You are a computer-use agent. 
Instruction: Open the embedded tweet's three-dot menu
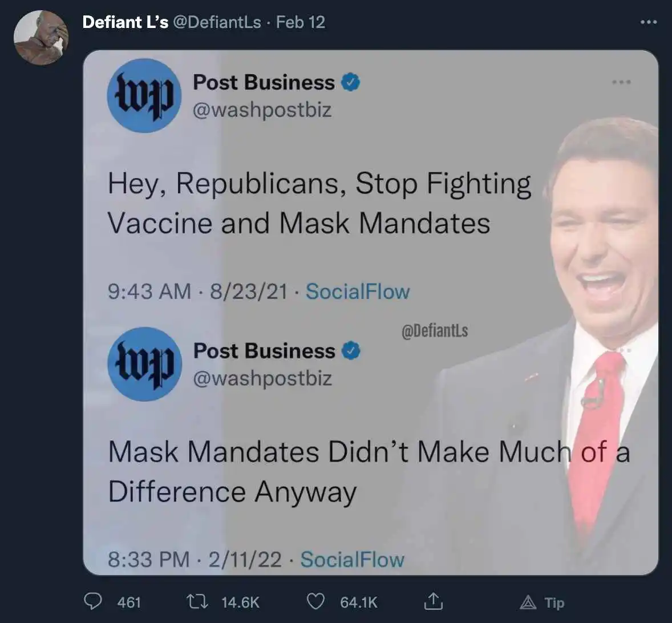pyautogui.click(x=621, y=82)
